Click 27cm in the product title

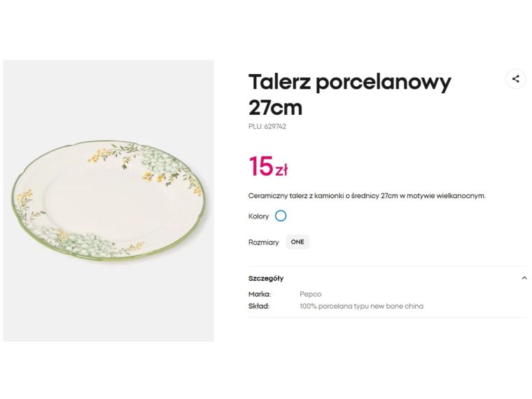pyautogui.click(x=275, y=108)
